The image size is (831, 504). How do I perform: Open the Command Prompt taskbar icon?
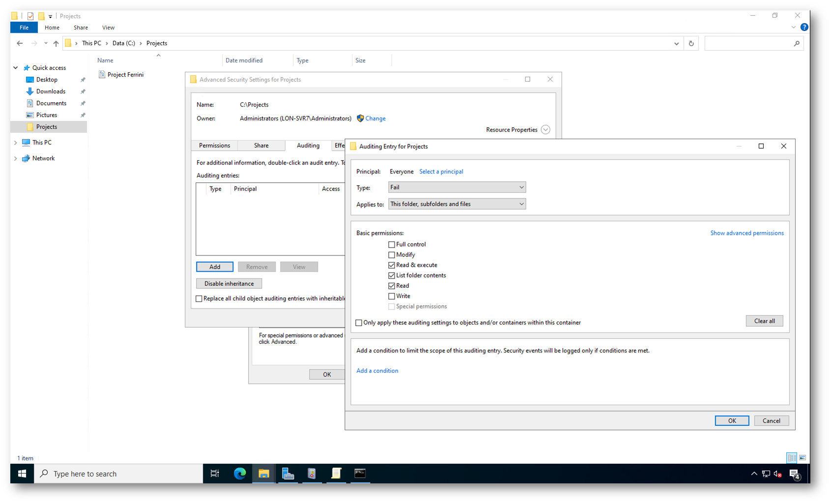[360, 474]
